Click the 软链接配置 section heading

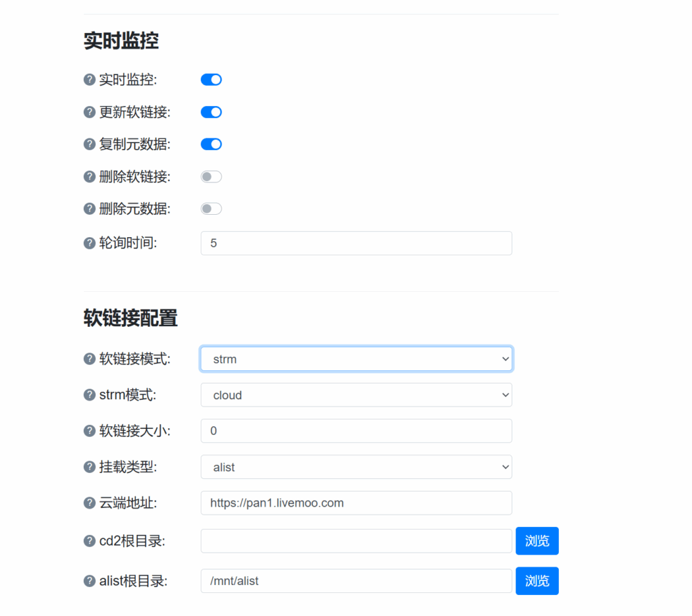(x=129, y=317)
